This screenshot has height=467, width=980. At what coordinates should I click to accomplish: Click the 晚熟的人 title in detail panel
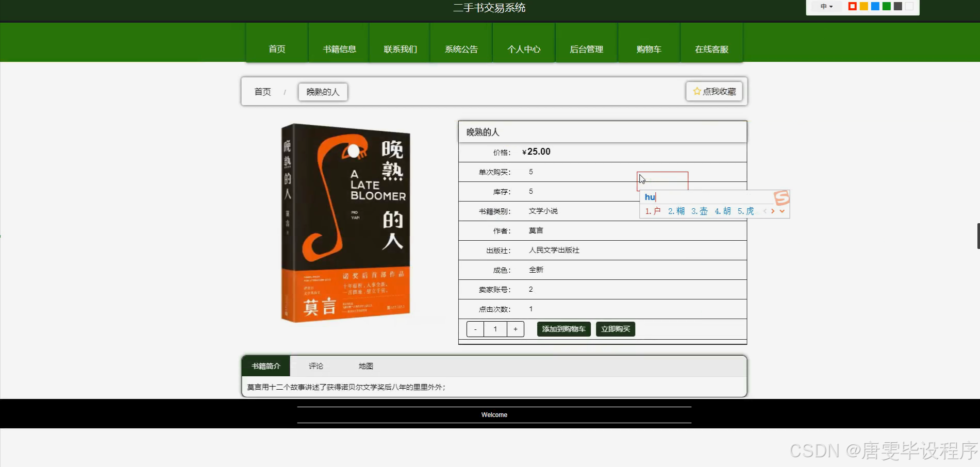[x=483, y=132]
